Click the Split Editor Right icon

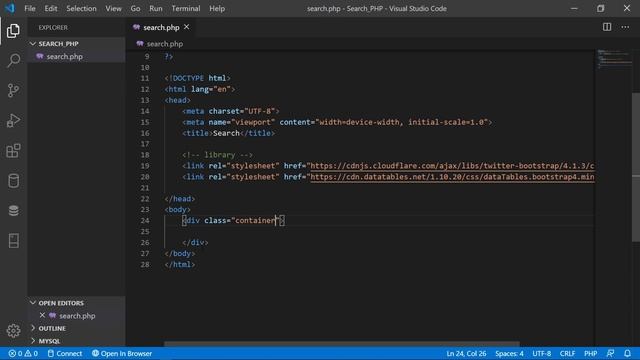pyautogui.click(x=607, y=27)
